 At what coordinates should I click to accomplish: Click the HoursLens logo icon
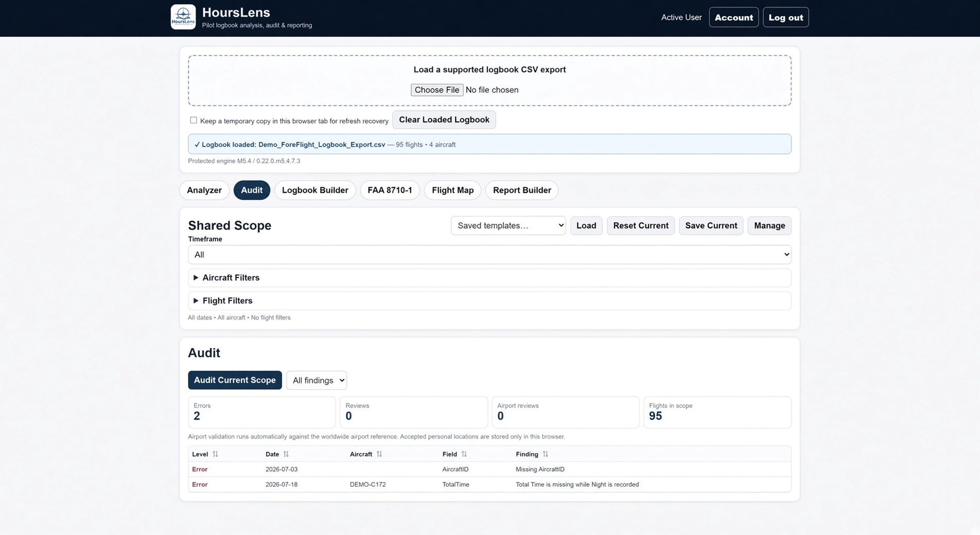pos(183,17)
